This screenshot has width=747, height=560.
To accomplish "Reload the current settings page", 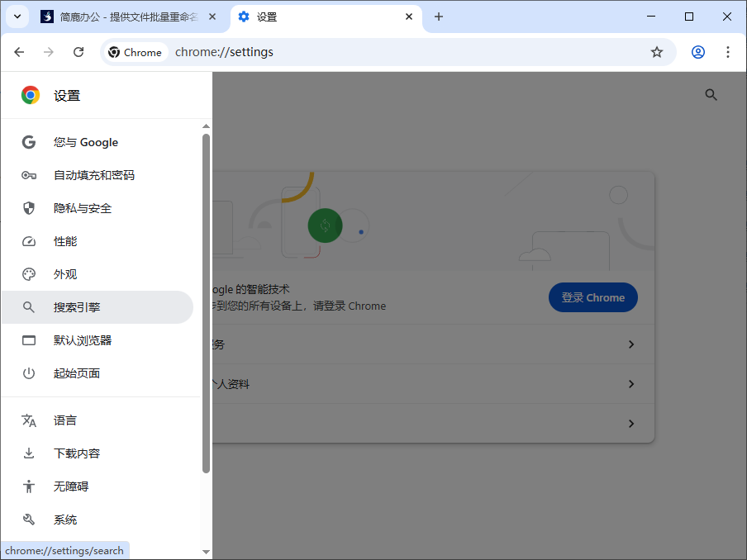I will click(79, 51).
